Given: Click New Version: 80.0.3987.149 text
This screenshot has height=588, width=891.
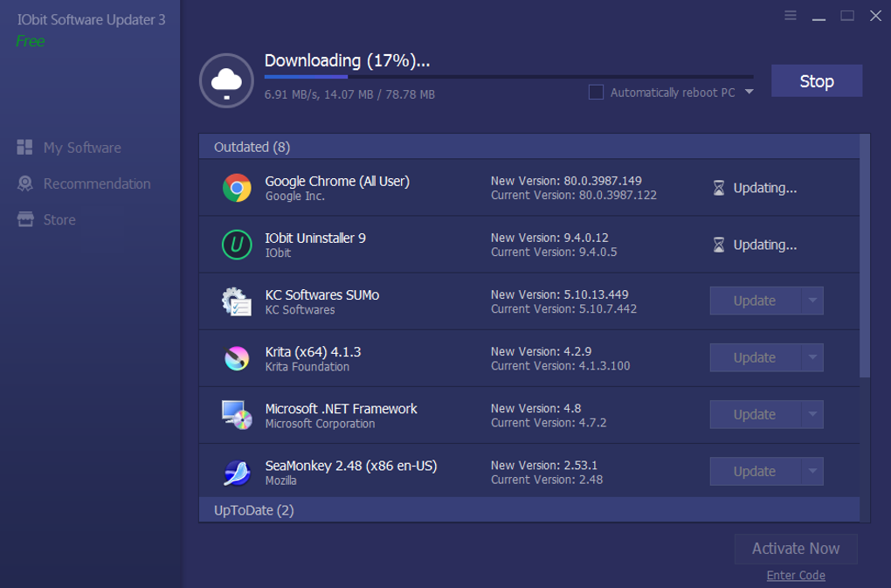Looking at the screenshot, I should pyautogui.click(x=566, y=181).
